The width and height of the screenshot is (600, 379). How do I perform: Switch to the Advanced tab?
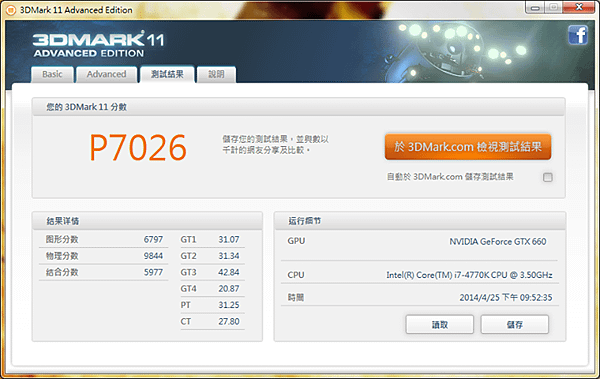click(106, 74)
